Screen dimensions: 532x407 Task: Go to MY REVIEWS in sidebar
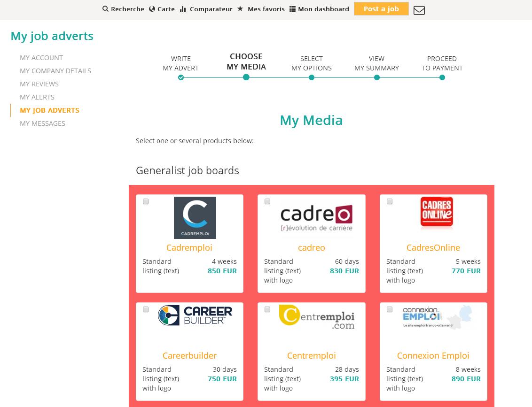click(x=39, y=84)
